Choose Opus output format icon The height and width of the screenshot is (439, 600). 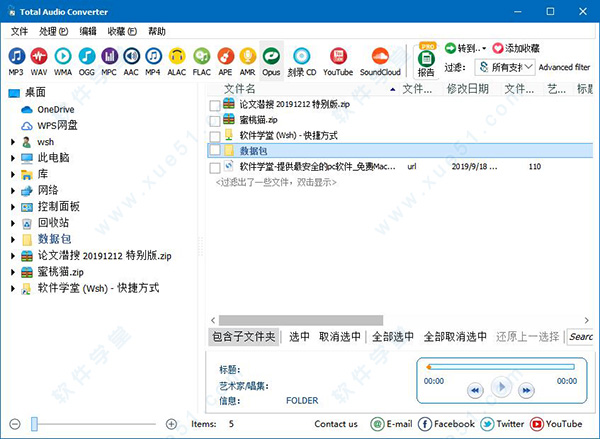pyautogui.click(x=271, y=61)
